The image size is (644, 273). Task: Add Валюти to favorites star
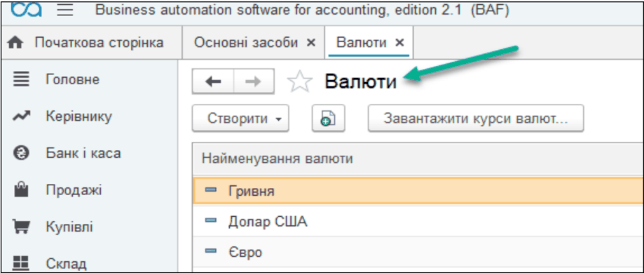tap(300, 81)
